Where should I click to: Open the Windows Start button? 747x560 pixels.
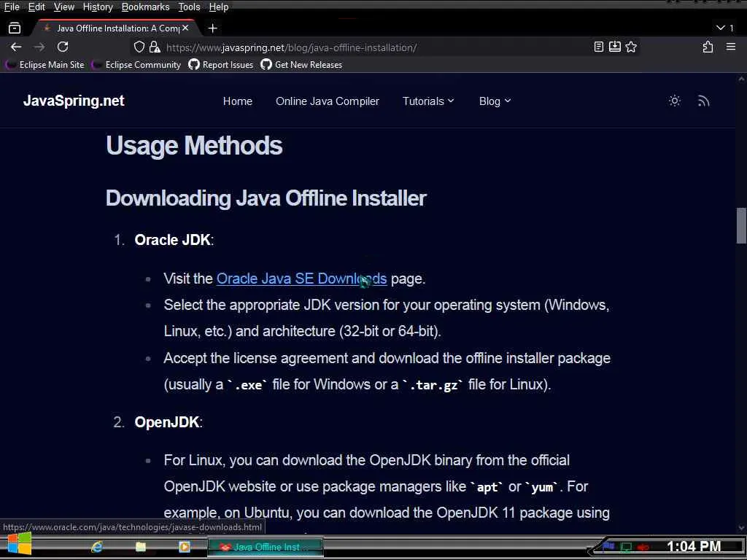pyautogui.click(x=19, y=544)
